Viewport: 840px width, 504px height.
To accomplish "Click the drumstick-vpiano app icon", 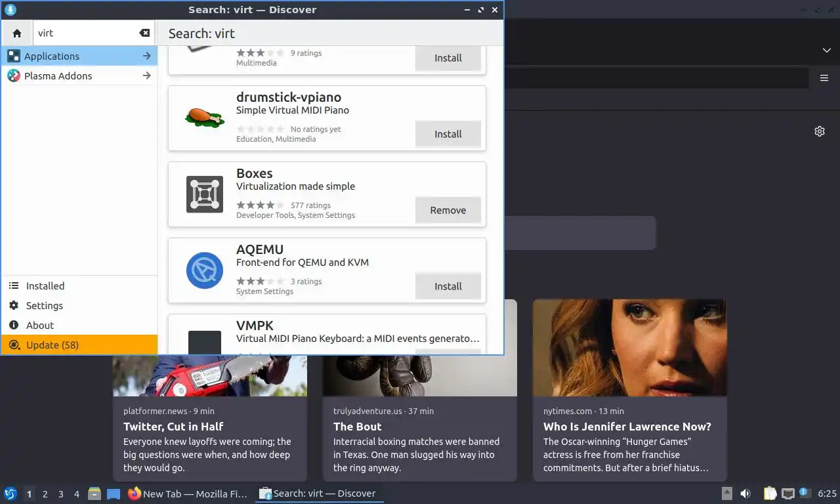I will [204, 118].
